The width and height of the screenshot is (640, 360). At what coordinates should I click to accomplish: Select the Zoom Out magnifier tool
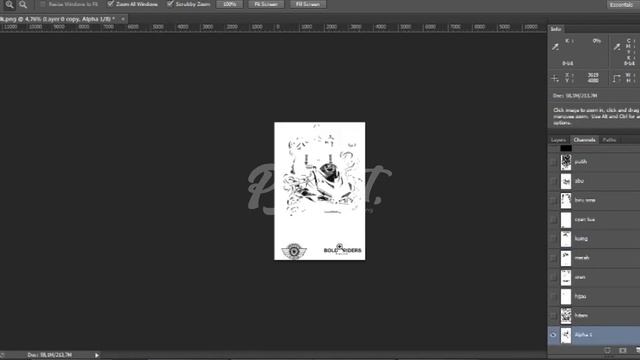(x=23, y=4)
